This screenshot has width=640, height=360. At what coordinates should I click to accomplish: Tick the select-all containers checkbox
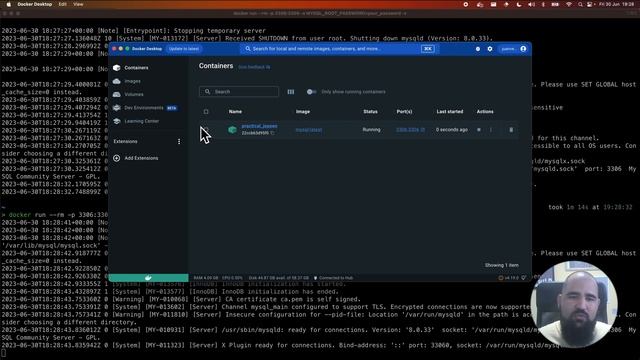(206, 111)
